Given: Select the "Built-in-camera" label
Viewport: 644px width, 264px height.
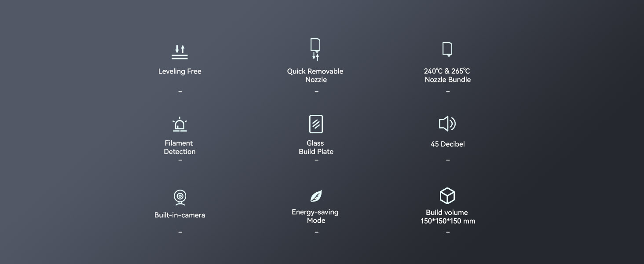Looking at the screenshot, I should pos(179,215).
